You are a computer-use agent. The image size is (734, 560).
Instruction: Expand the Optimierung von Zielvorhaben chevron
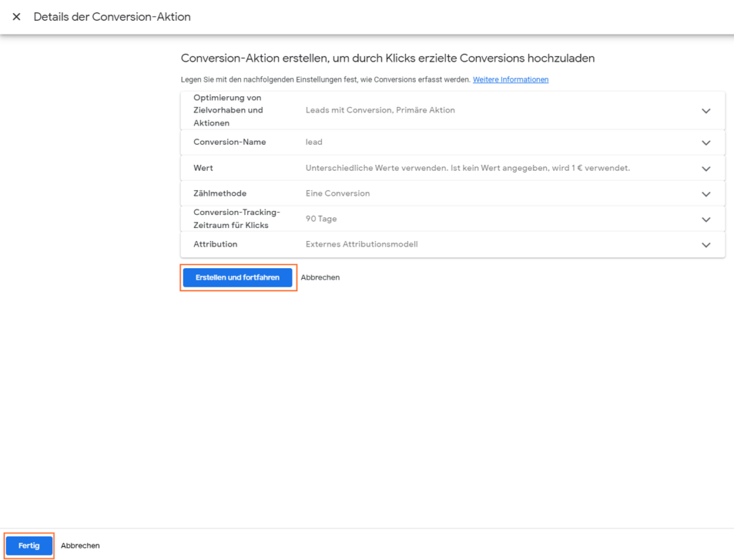(706, 111)
